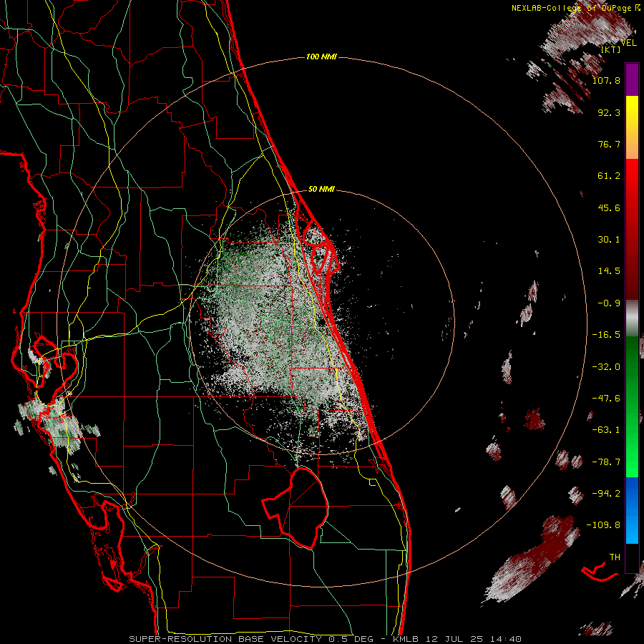Click the 'SUPER-RESOLUTION BASE VELOCITY' caption text
Screen dimensions: 644x644
click(225, 639)
